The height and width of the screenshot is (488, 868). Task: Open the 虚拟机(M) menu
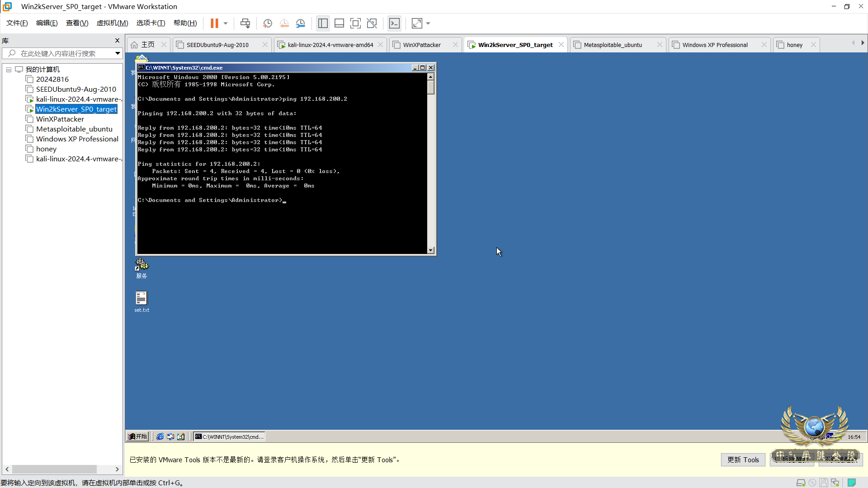pyautogui.click(x=112, y=23)
